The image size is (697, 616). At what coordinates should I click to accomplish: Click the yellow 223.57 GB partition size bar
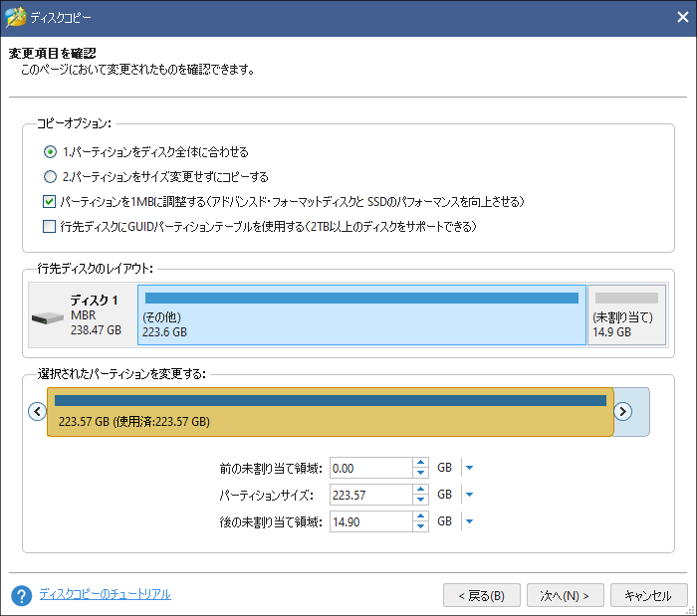coord(331,412)
